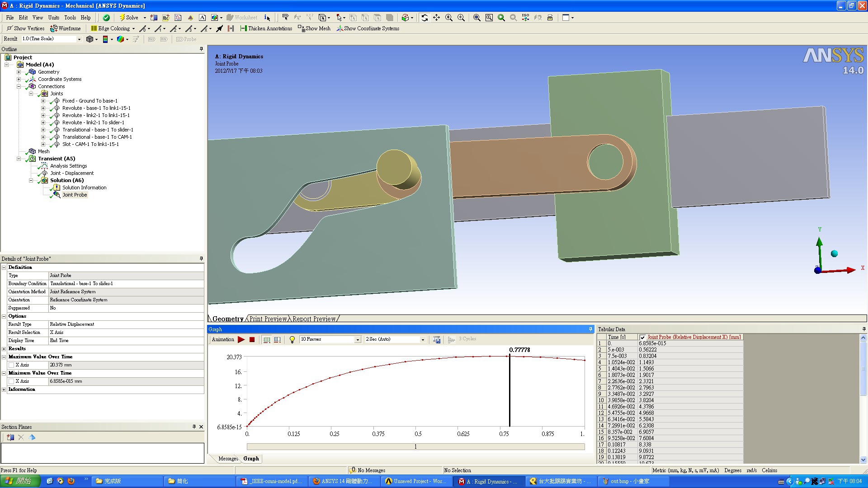
Task: Click the green checkmark update icon
Action: point(106,18)
